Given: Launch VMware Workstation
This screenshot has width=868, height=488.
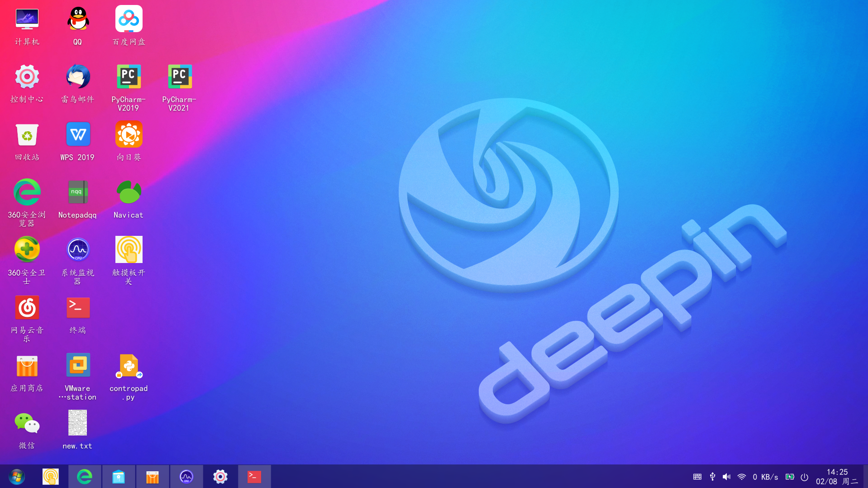Looking at the screenshot, I should tap(77, 365).
